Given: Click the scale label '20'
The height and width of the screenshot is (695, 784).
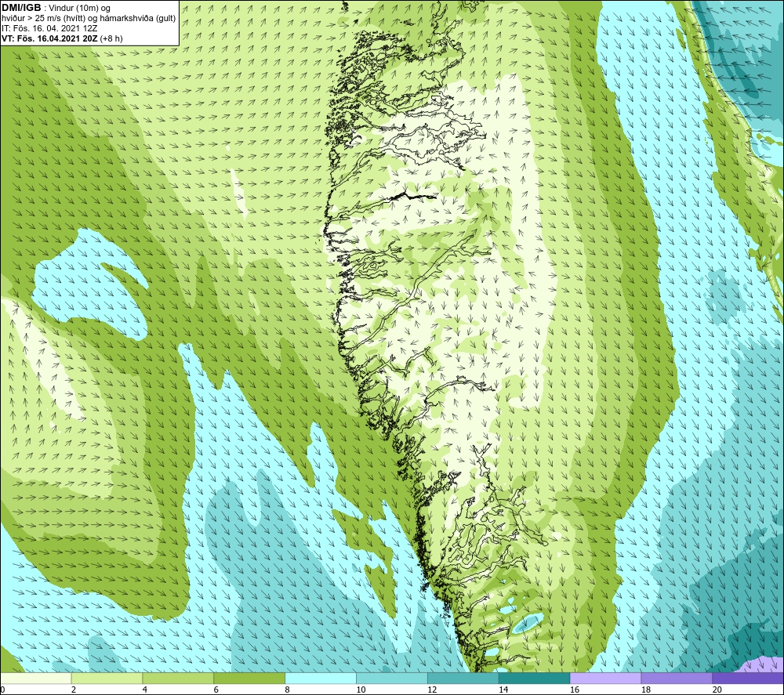Looking at the screenshot, I should coord(717,690).
